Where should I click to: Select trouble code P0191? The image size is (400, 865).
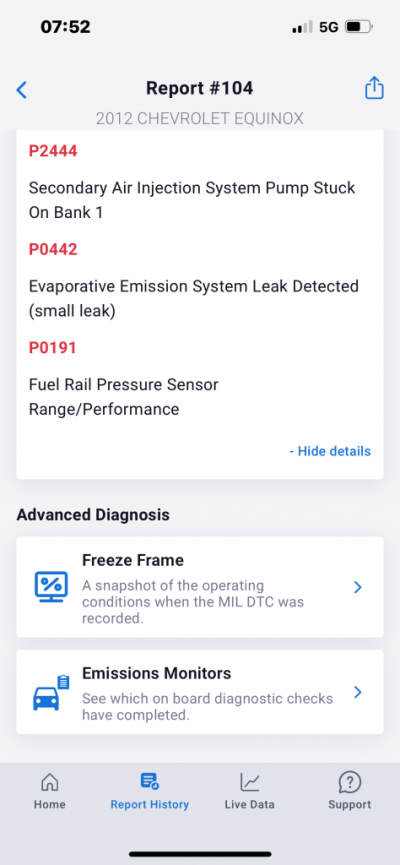52,348
